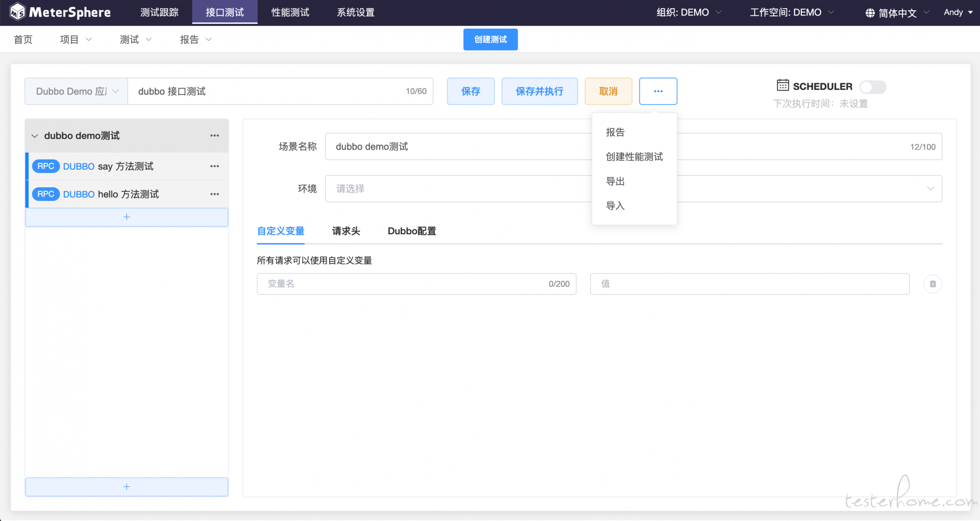Viewport: 980px width, 521px height.
Task: Click the 所有请求可以使用自定义变量 hint text
Action: (x=314, y=261)
